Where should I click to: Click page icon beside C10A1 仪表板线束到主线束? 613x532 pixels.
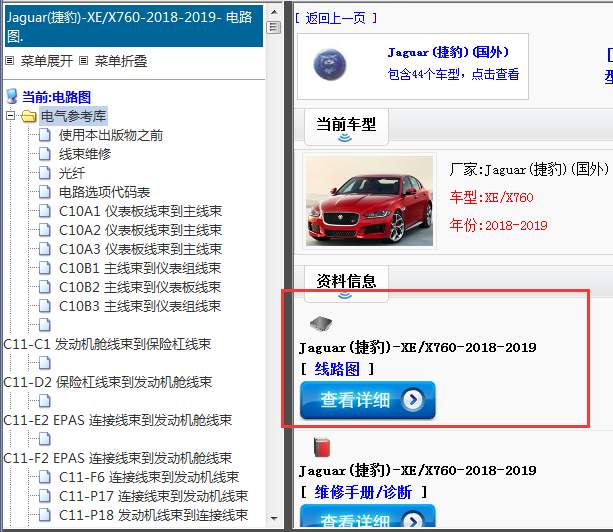click(x=45, y=211)
